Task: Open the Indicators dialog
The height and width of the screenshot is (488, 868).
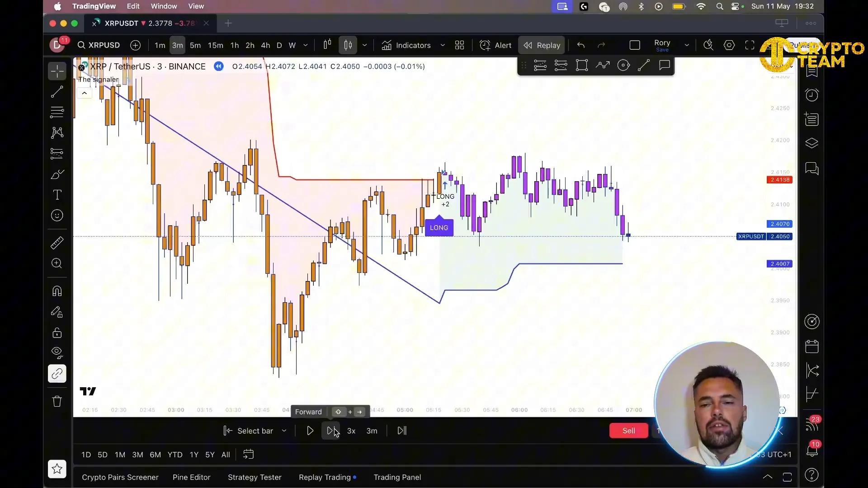Action: pos(406,45)
